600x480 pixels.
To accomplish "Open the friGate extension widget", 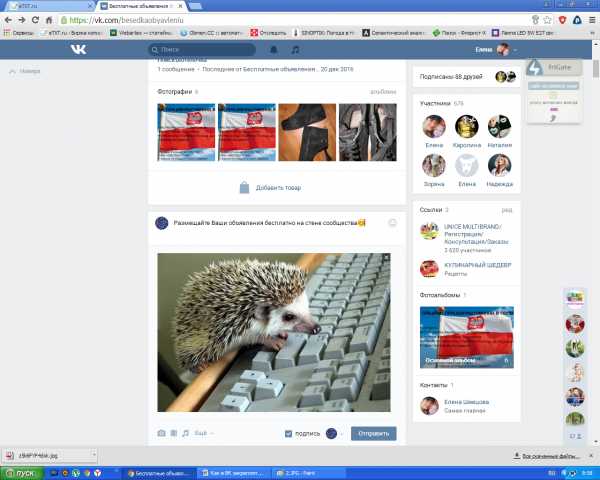I will pyautogui.click(x=554, y=67).
